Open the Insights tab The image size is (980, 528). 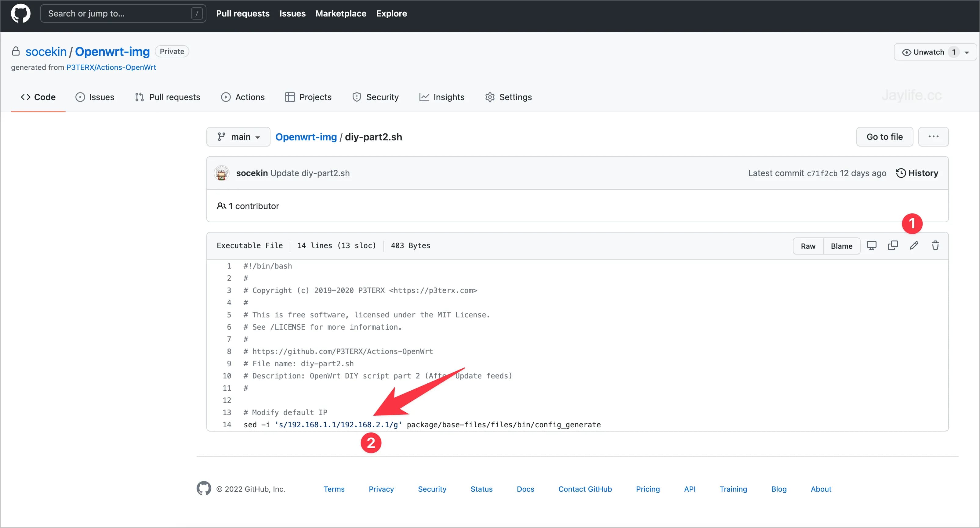click(x=442, y=97)
